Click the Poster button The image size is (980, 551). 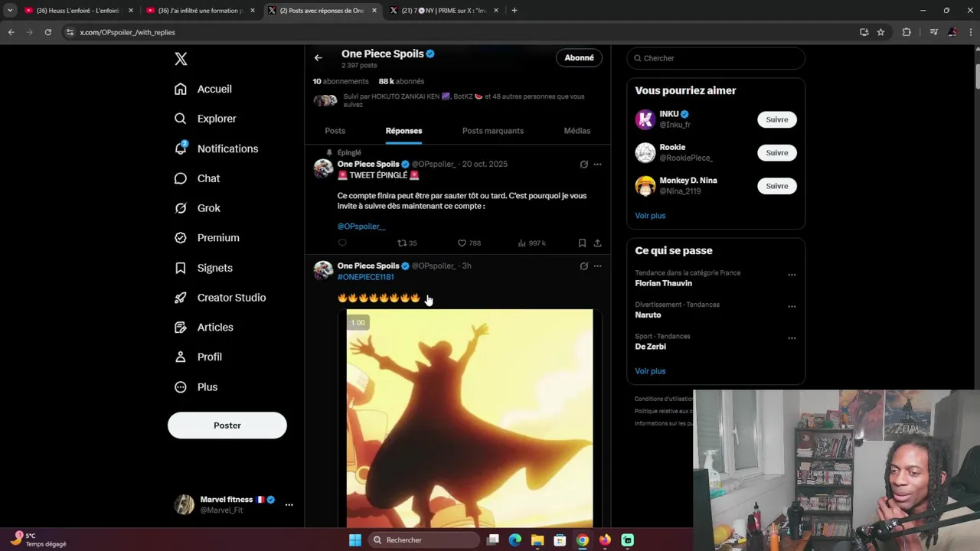[227, 425]
